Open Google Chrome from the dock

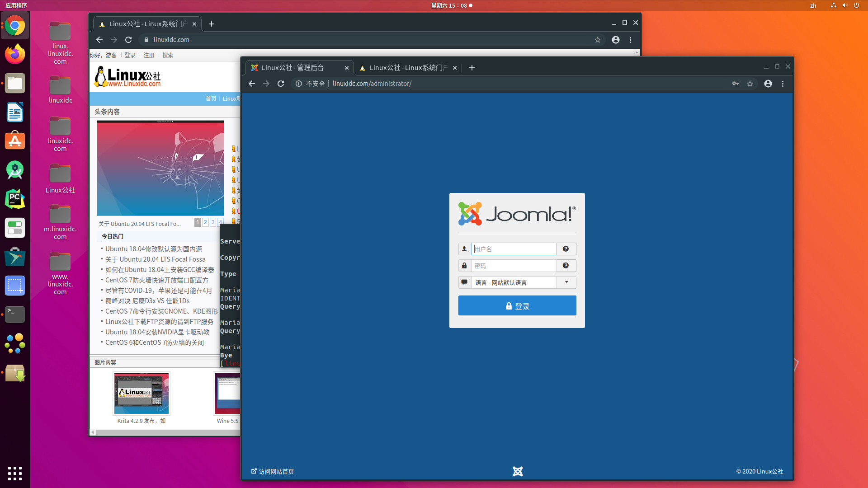(x=15, y=26)
